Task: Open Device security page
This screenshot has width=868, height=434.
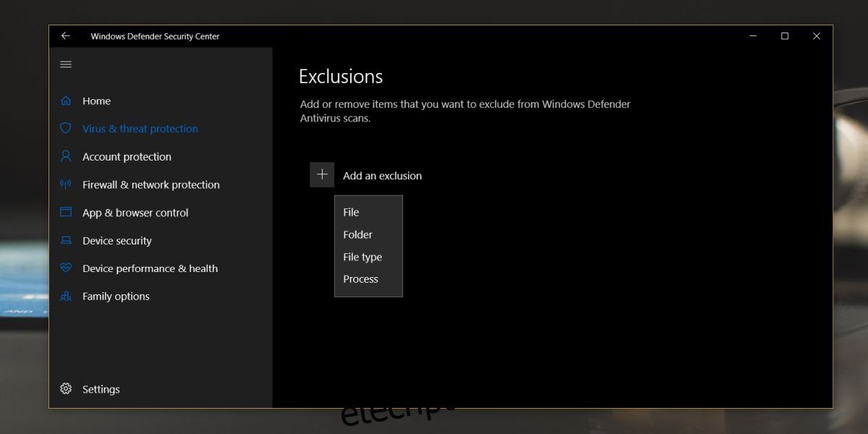Action: tap(117, 241)
